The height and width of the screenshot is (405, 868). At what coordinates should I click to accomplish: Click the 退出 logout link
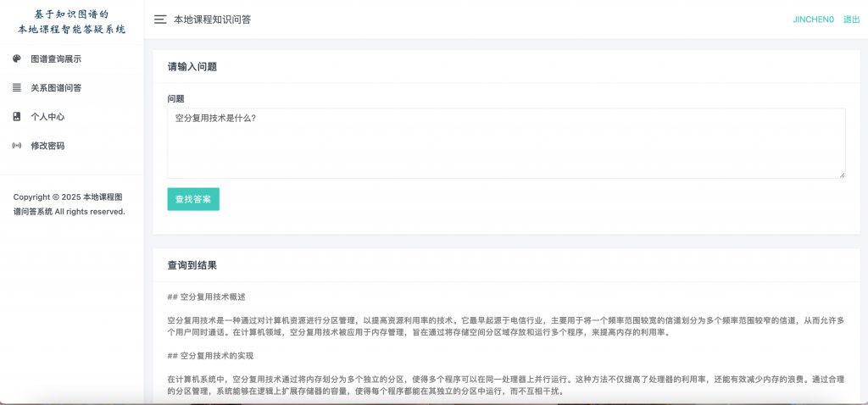click(851, 19)
